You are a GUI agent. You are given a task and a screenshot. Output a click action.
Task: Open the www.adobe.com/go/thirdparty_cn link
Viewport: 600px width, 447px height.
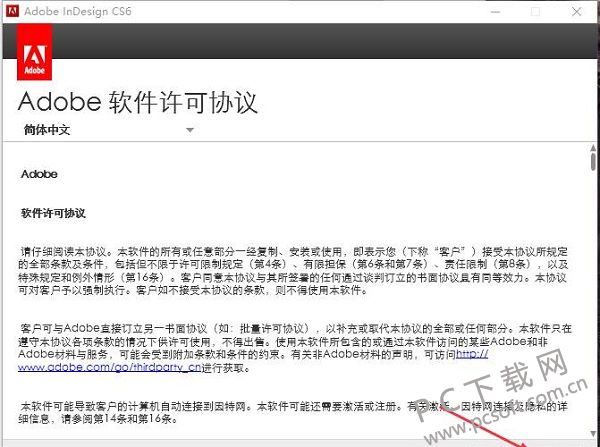coord(109,367)
